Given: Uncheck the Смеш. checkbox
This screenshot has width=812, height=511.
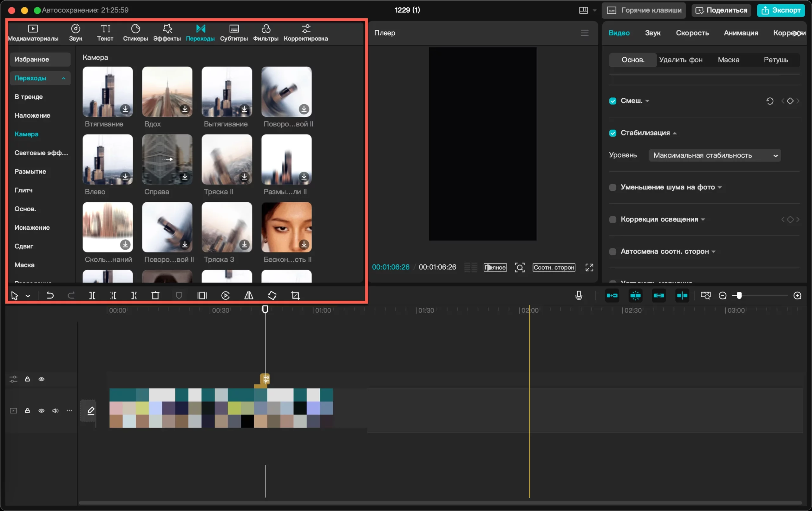Looking at the screenshot, I should tap(613, 101).
